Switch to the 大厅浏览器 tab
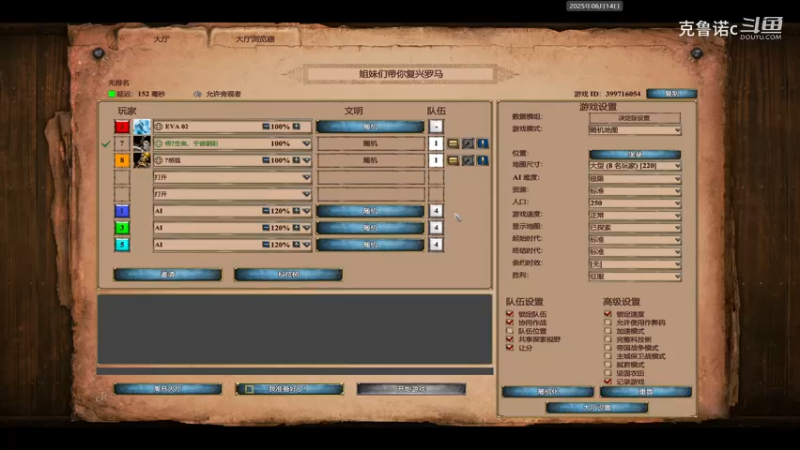Viewport: 800px width, 450px height. (255, 39)
